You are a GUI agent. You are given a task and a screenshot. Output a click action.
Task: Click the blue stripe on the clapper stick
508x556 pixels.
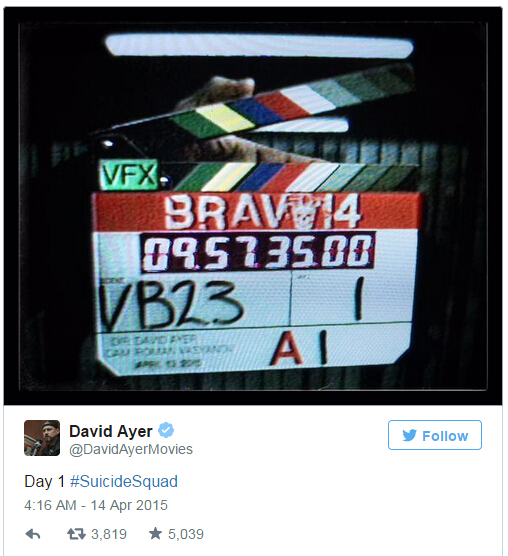pyautogui.click(x=254, y=108)
